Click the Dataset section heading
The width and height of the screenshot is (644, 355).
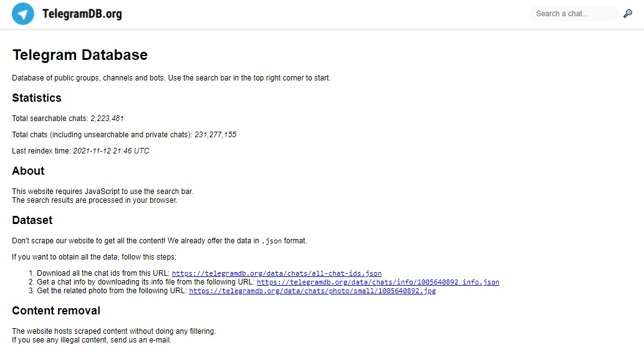(x=32, y=220)
